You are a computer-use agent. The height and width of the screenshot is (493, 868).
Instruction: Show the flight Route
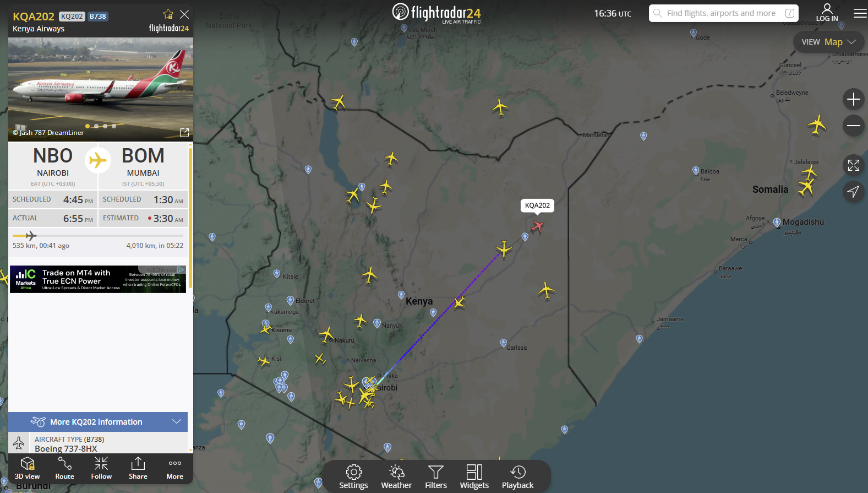[x=64, y=468]
